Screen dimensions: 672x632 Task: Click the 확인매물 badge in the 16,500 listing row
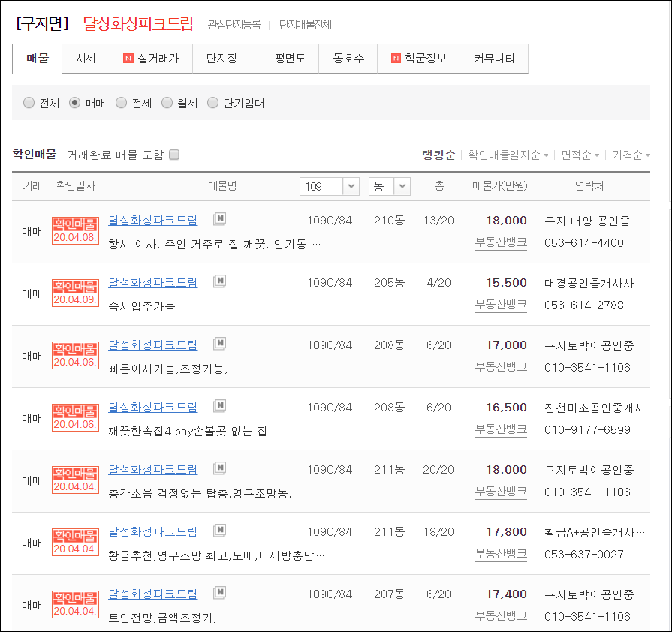(x=75, y=418)
